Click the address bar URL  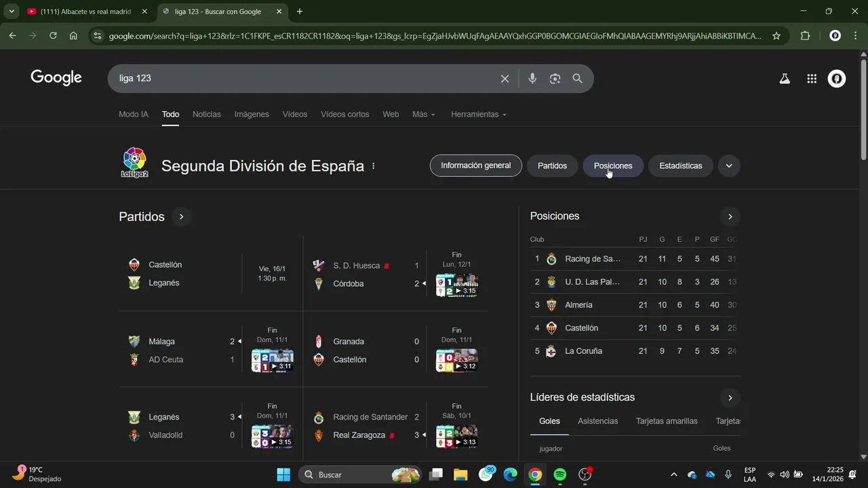coord(434,36)
